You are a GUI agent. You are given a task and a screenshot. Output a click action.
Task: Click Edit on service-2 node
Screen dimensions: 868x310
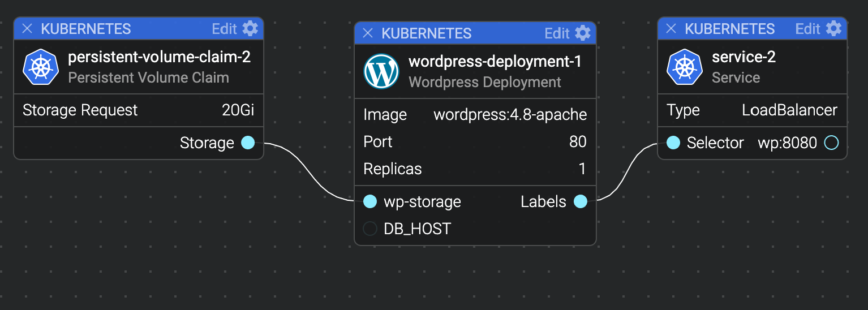pos(807,29)
